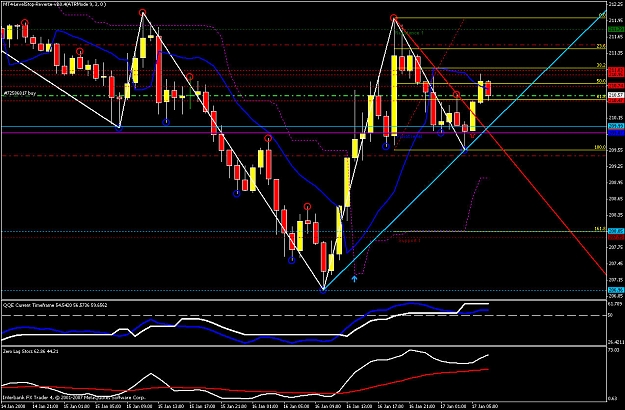Click the green 211.22 price tag
Screen dimensions: 625x410
pyautogui.click(x=616, y=29)
